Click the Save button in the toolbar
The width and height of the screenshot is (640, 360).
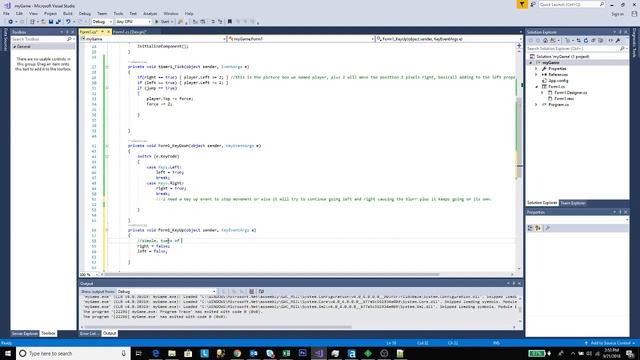coord(51,22)
